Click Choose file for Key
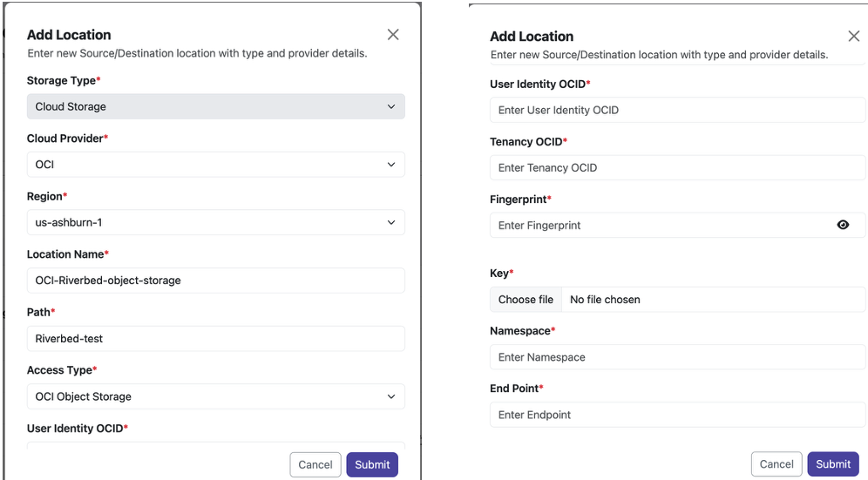The width and height of the screenshot is (868, 480). (526, 300)
